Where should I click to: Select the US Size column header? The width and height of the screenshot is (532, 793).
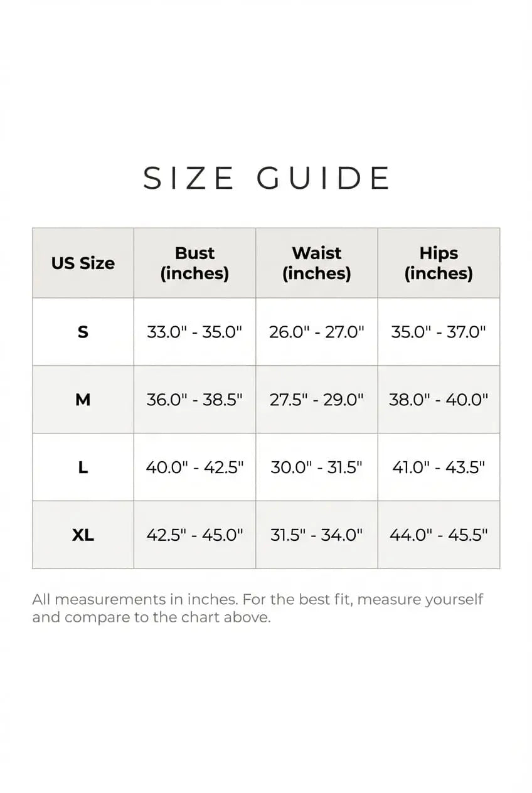tap(83, 263)
